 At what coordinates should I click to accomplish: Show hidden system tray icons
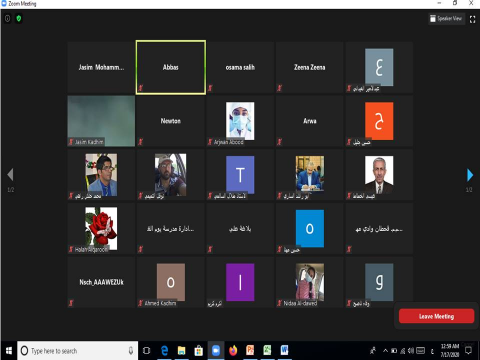[x=385, y=351]
